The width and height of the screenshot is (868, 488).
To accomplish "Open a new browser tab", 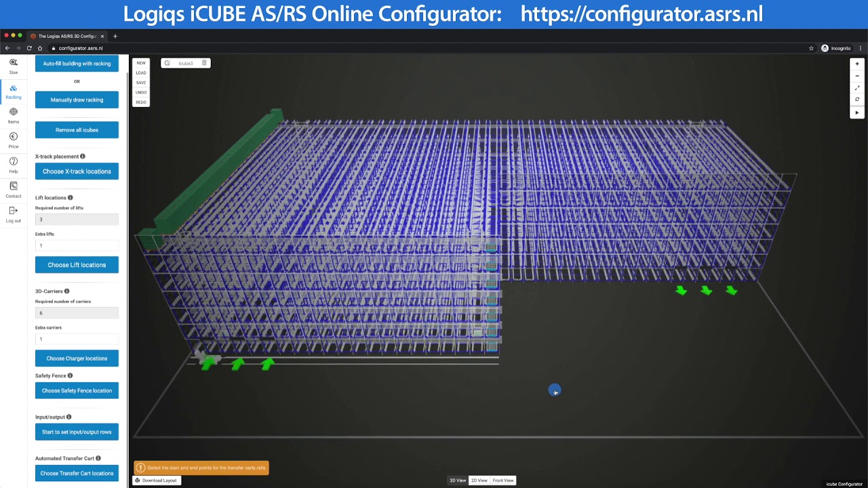I will [x=115, y=36].
